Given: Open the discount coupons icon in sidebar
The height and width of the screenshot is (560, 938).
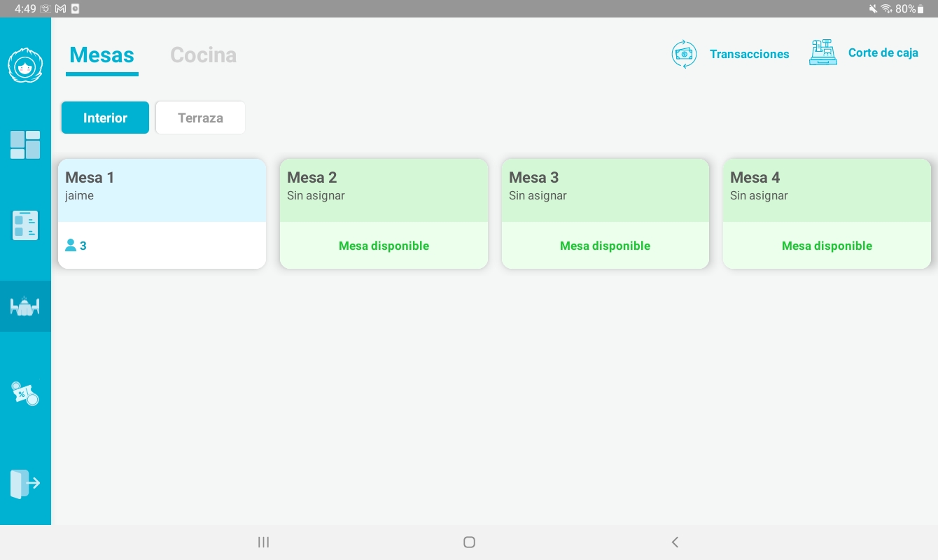Looking at the screenshot, I should (25, 393).
